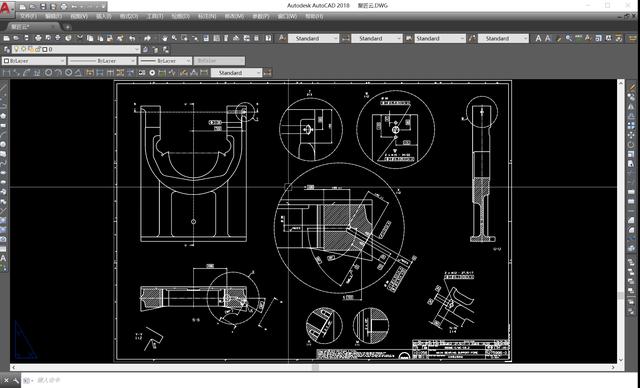
Task: Toggle layer 0 on/off lightbulb
Action: click(17, 49)
